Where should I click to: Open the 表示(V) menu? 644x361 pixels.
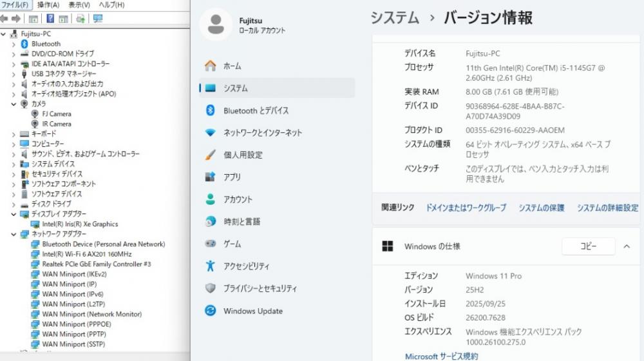pos(79,5)
